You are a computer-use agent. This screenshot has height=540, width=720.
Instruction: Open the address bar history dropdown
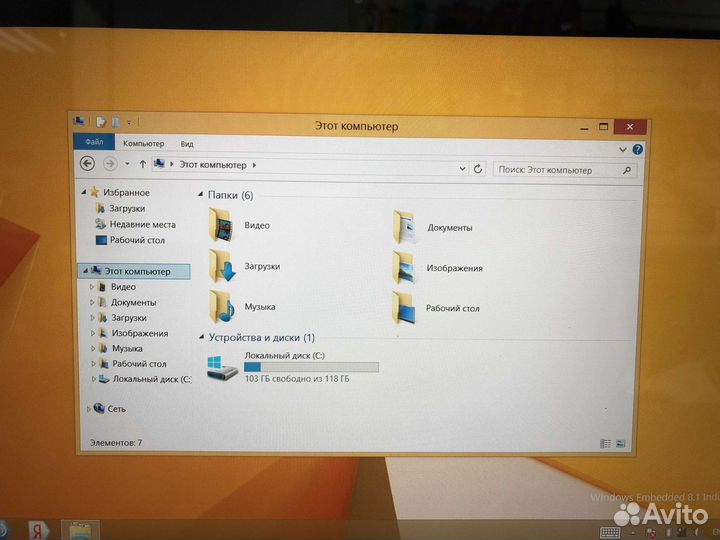click(462, 169)
